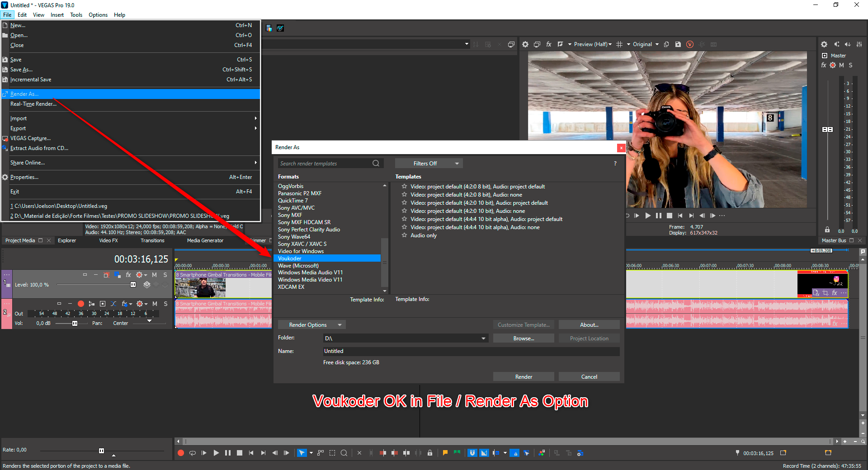Play the video in the preview transport
The width and height of the screenshot is (868, 470).
point(648,216)
